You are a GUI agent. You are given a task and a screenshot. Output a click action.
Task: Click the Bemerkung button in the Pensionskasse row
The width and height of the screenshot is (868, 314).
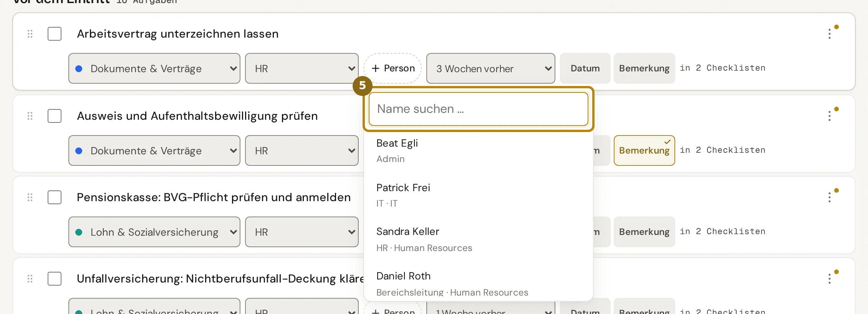644,232
